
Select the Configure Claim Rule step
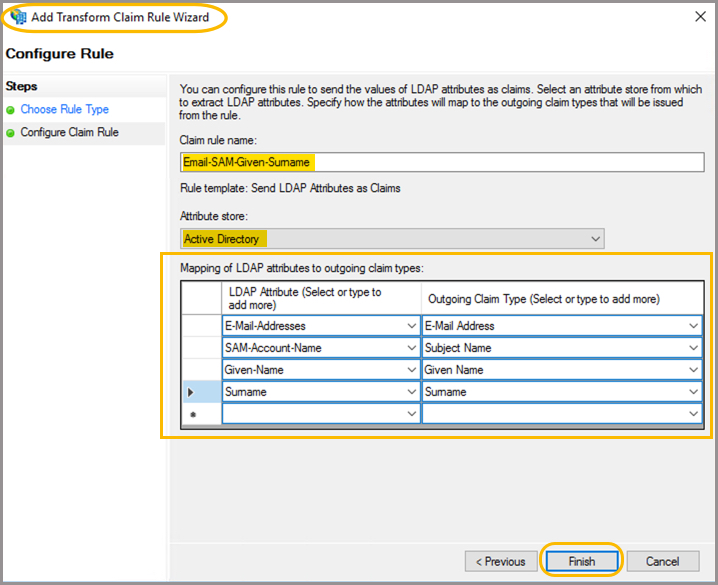pyautogui.click(x=69, y=132)
